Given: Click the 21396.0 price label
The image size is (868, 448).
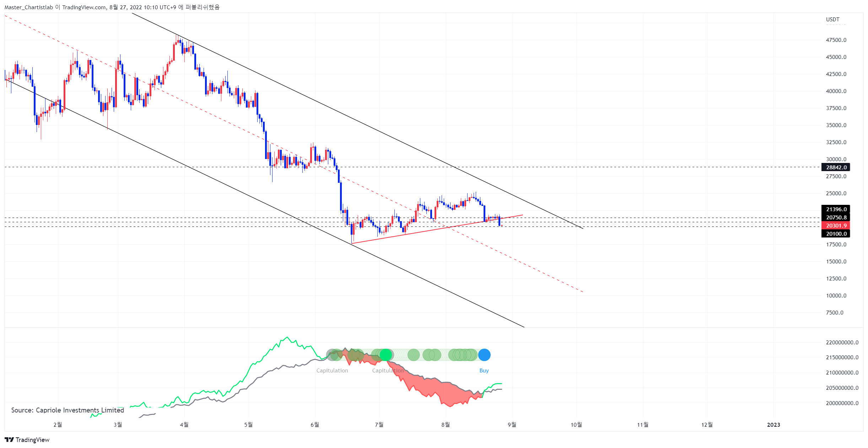Looking at the screenshot, I should (836, 209).
